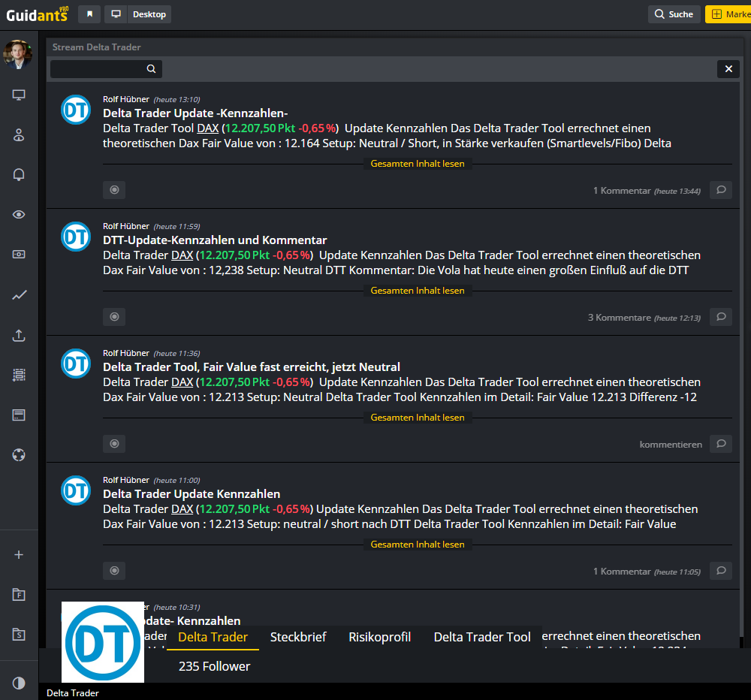Expand 'Gesamten Inhalt lesen' of 11:36 post
Screen dimensions: 751x700
point(417,418)
